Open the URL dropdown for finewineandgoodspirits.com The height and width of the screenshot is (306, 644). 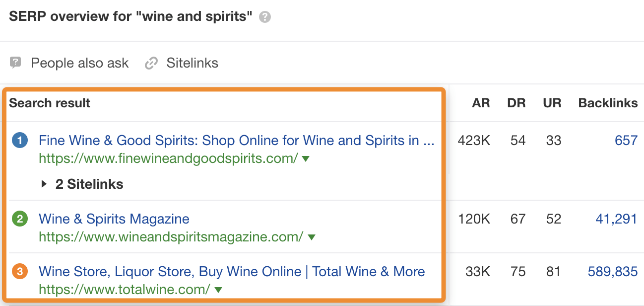[x=306, y=158]
